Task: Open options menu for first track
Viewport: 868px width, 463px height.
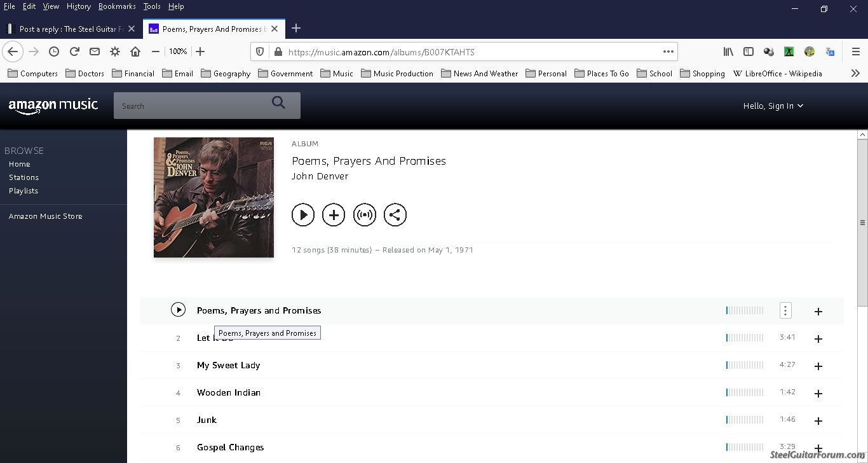Action: coord(785,310)
